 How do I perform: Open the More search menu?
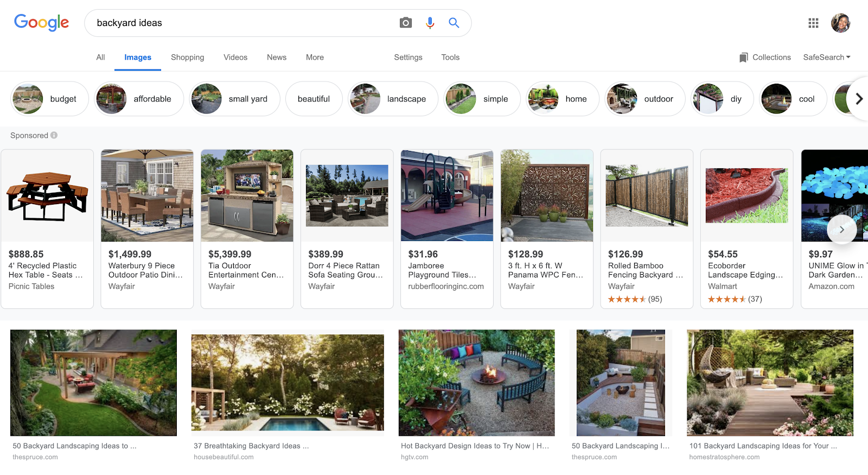coord(315,57)
